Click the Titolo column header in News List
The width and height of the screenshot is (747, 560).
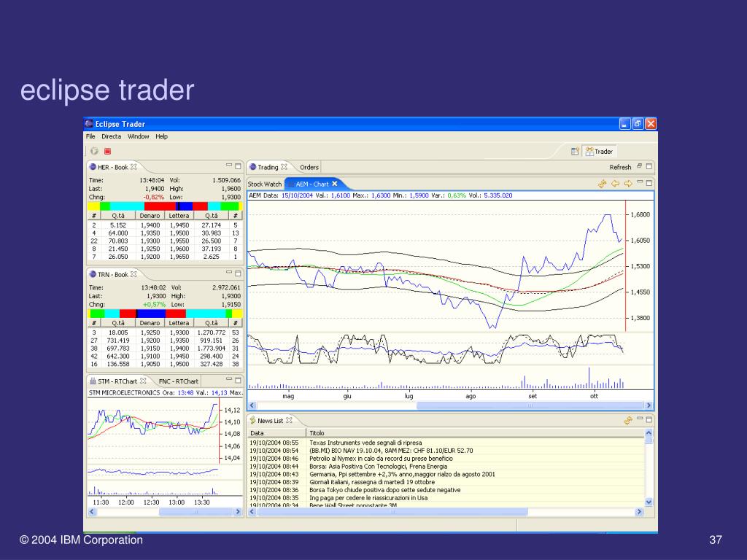click(476, 433)
